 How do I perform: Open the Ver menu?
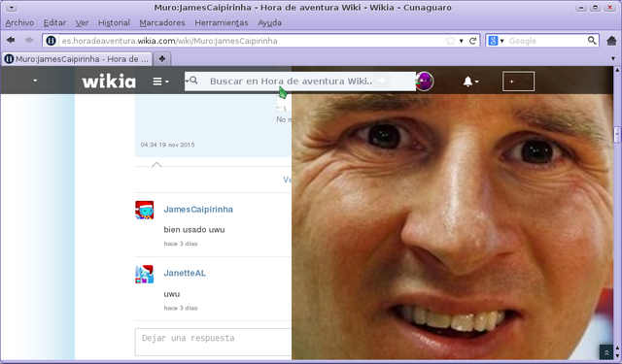[82, 23]
